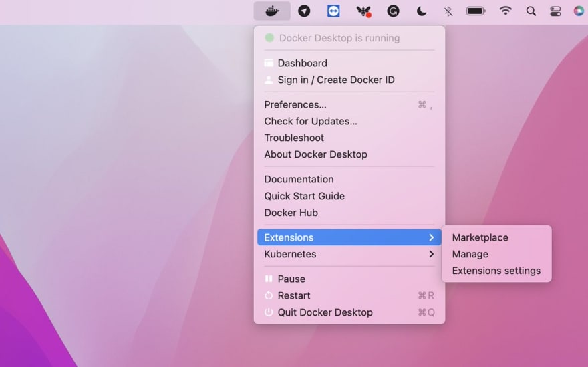Screen dimensions: 588x367
Task: Click the circular restart arrow icon
Action: tap(269, 295)
